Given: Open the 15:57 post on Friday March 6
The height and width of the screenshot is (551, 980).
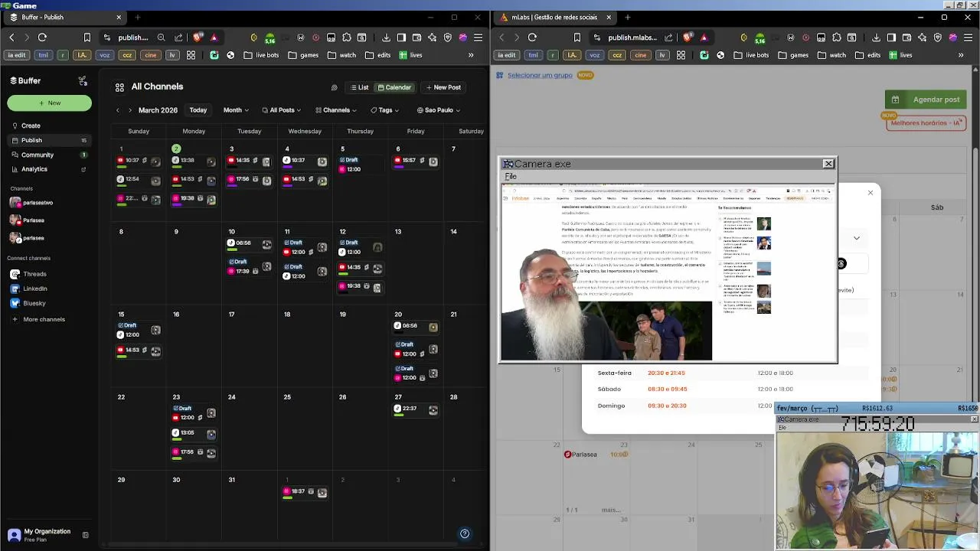Looking at the screenshot, I should pyautogui.click(x=416, y=161).
